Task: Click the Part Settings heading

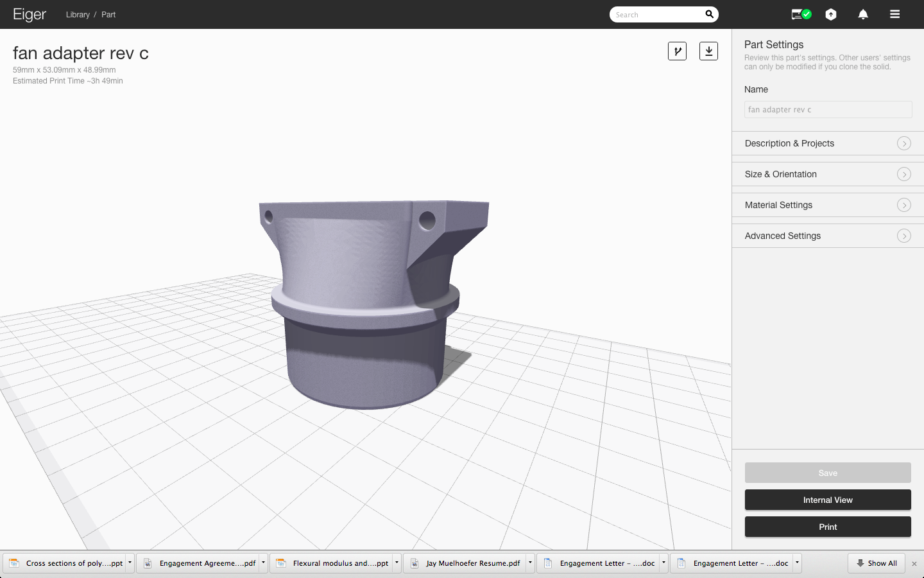Action: pos(774,44)
